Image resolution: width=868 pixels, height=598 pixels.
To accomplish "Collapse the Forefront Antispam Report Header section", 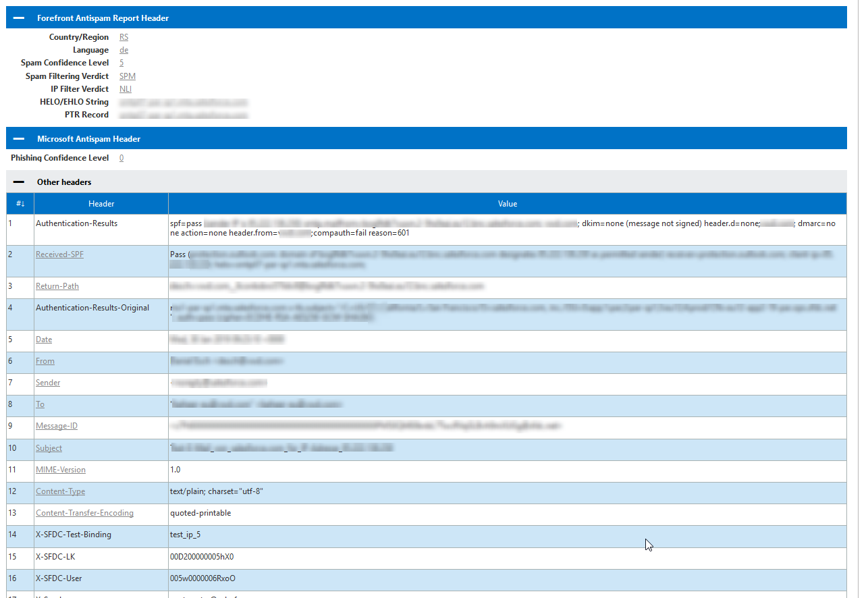I will tap(18, 17).
